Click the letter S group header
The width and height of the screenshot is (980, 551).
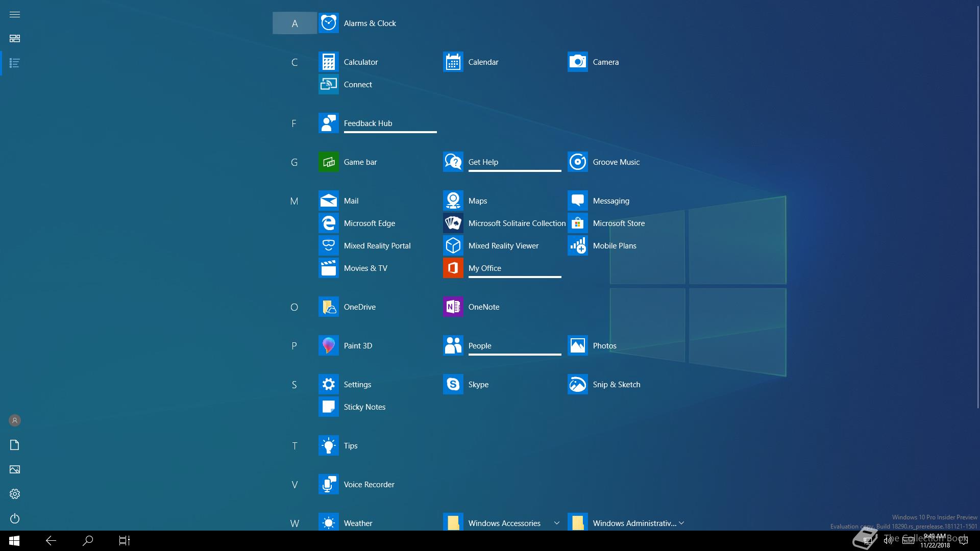click(x=295, y=385)
